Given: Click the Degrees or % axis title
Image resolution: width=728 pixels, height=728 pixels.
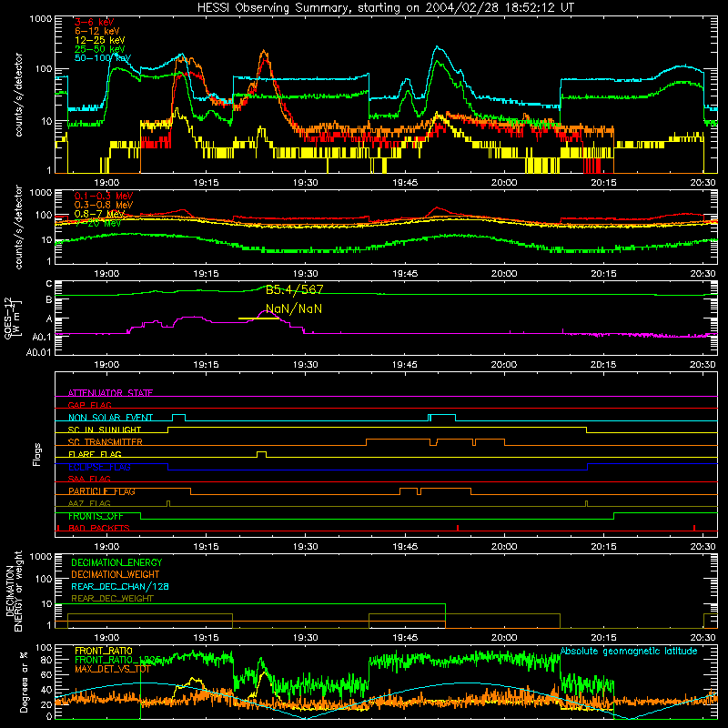Looking at the screenshot, I should [24, 682].
